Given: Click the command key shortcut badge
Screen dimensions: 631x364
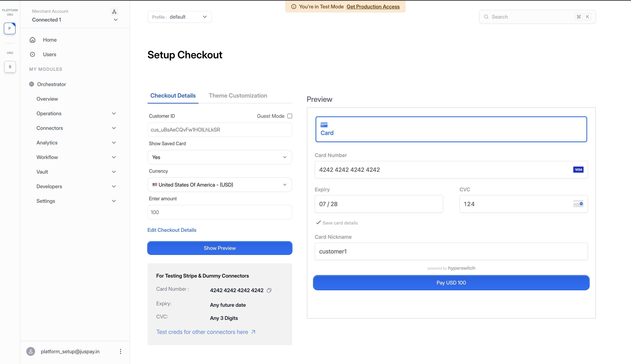Looking at the screenshot, I should (579, 17).
